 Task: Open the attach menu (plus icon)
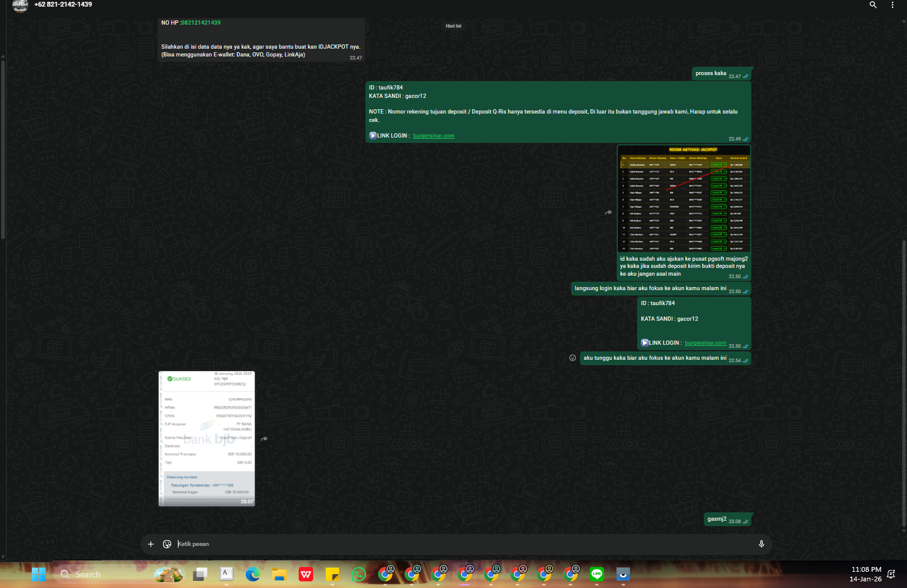coord(151,544)
